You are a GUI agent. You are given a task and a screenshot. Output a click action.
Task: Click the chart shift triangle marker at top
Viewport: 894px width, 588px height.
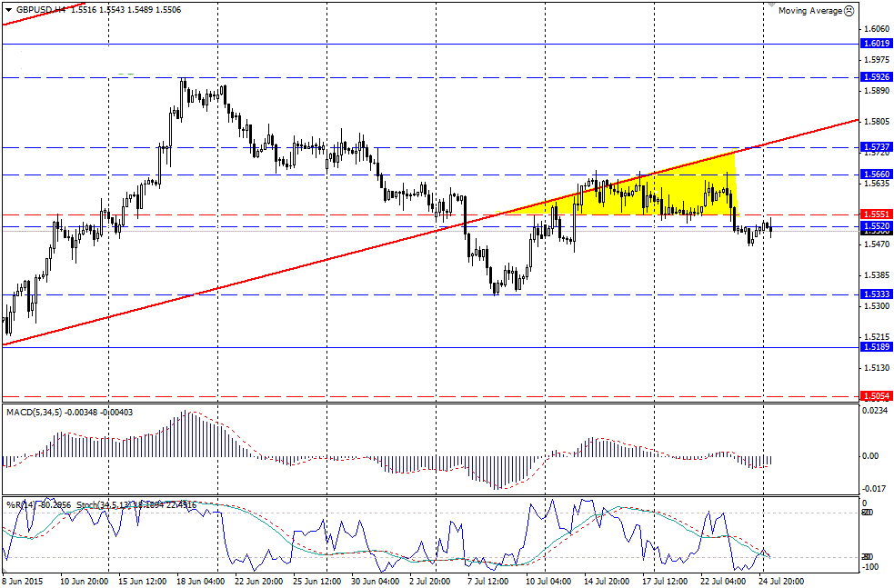(772, 4)
